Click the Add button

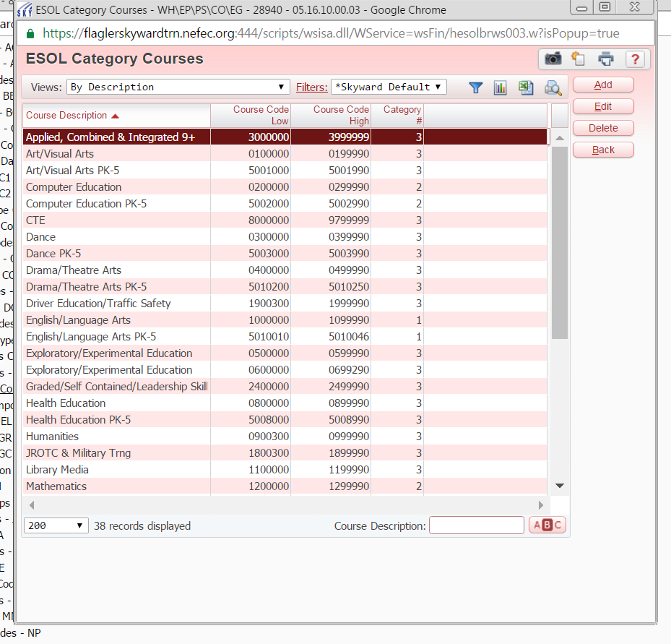point(603,85)
